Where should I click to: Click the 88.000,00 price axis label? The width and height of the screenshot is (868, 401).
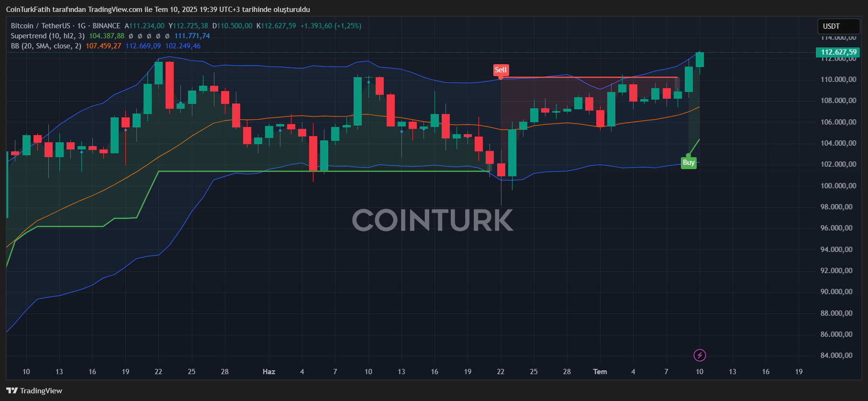tap(836, 313)
